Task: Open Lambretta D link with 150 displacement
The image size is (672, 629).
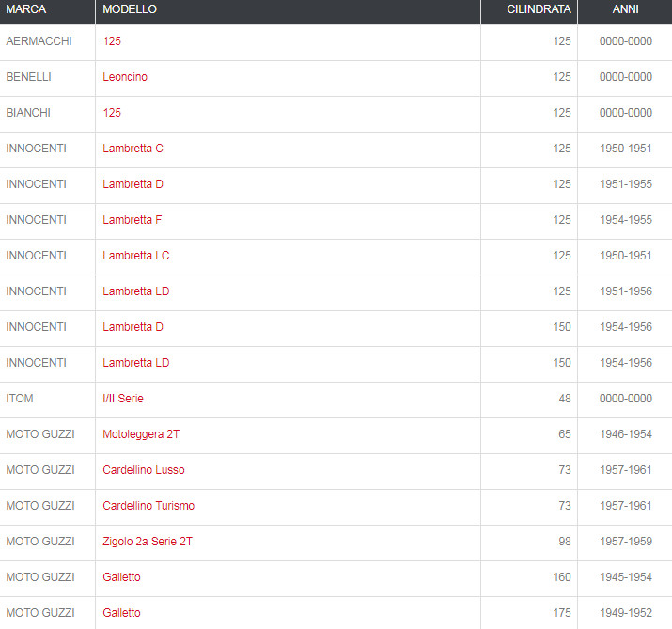Action: (x=133, y=326)
